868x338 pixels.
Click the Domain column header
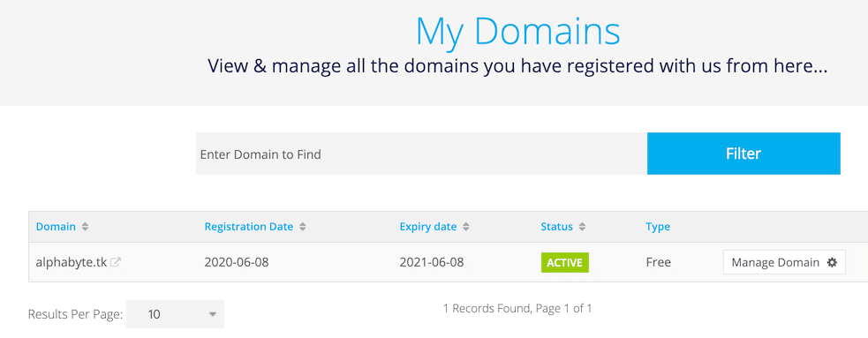tap(56, 227)
